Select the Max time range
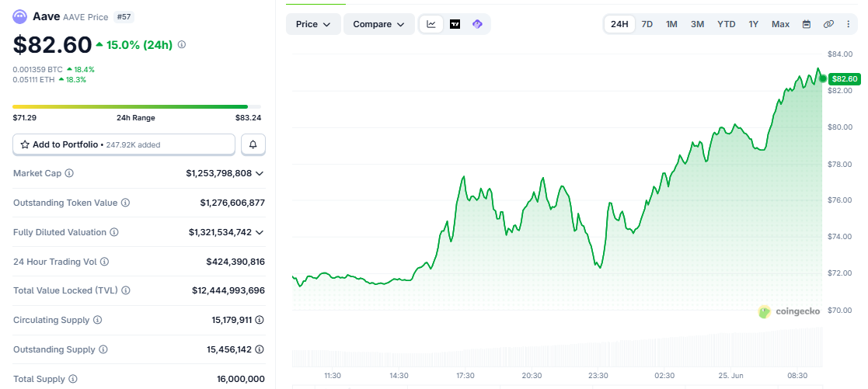Image resolution: width=868 pixels, height=389 pixels. [780, 24]
